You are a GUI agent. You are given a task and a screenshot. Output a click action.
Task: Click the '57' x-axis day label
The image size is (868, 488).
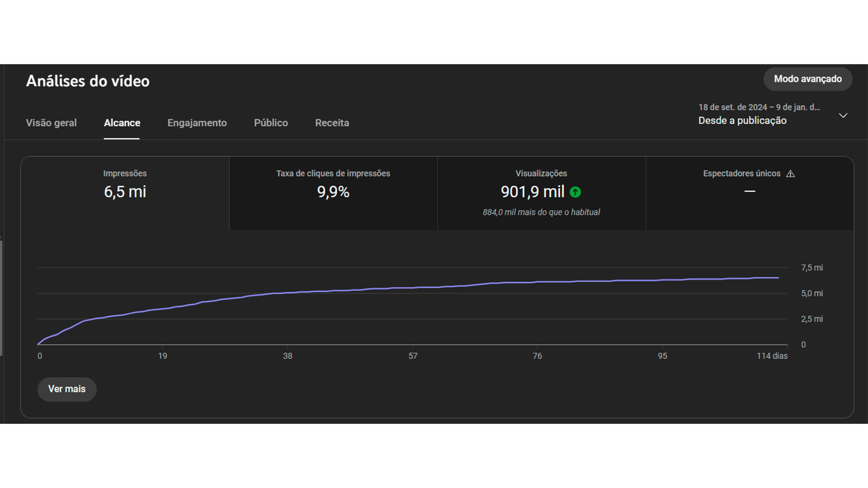click(x=413, y=356)
